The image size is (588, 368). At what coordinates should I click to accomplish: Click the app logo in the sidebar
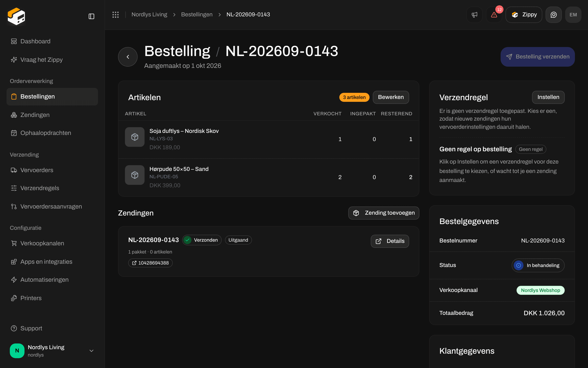click(x=16, y=16)
